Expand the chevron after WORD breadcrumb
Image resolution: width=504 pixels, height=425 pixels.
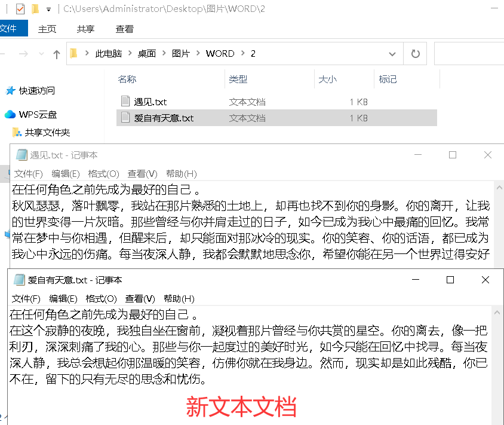[x=242, y=53]
